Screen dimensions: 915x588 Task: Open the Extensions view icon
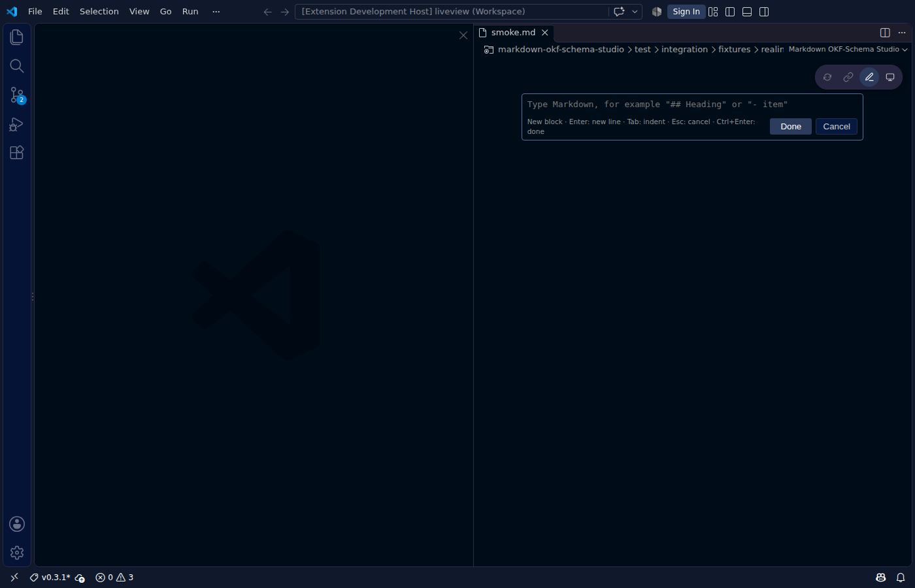pos(17,153)
